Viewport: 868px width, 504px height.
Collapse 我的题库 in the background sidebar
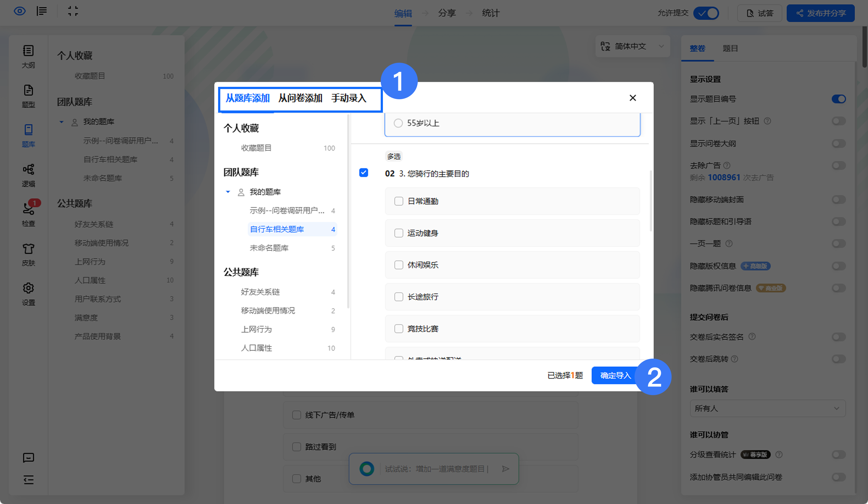pyautogui.click(x=61, y=122)
